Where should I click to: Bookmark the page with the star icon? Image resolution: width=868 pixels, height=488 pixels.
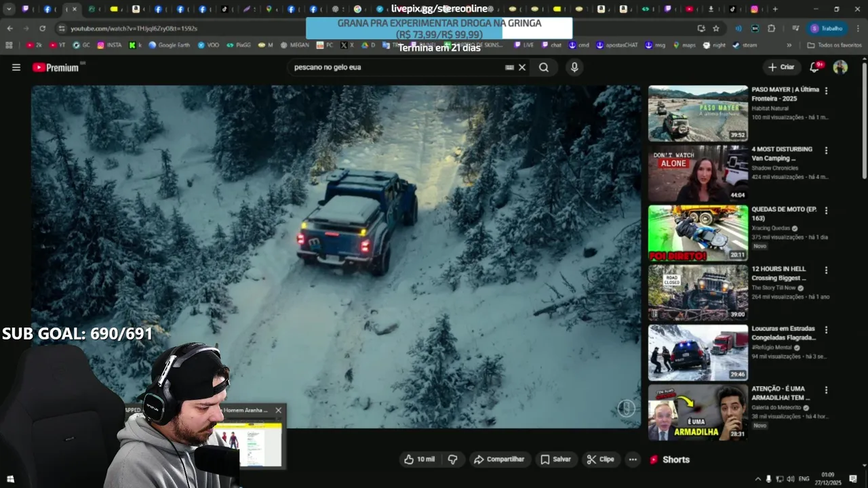(x=716, y=28)
